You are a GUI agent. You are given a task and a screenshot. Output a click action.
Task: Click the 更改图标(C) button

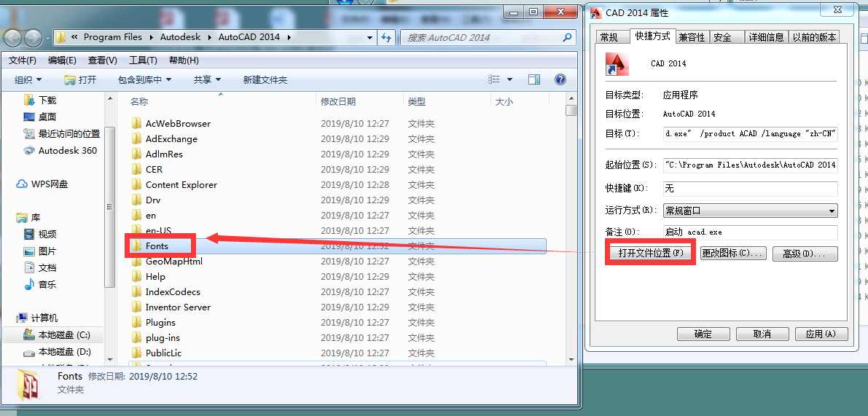(x=733, y=254)
